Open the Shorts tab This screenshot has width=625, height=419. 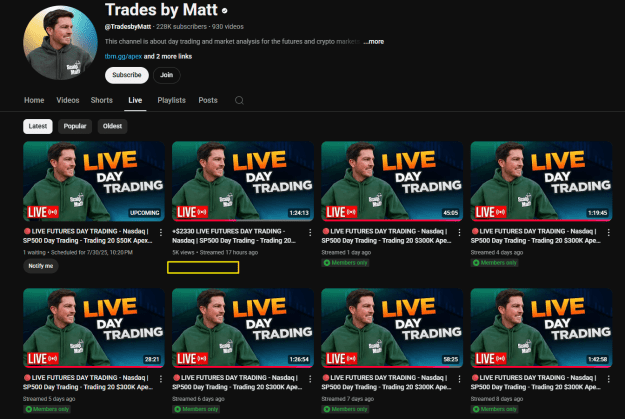(x=102, y=100)
